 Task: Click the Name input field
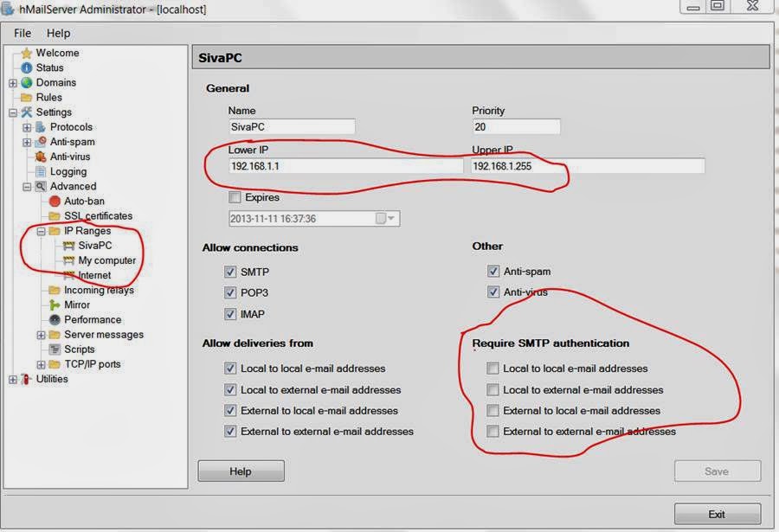pos(293,126)
